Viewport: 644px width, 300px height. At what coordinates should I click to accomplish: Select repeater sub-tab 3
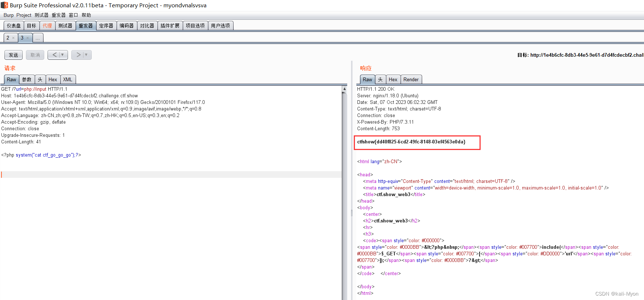tap(22, 38)
